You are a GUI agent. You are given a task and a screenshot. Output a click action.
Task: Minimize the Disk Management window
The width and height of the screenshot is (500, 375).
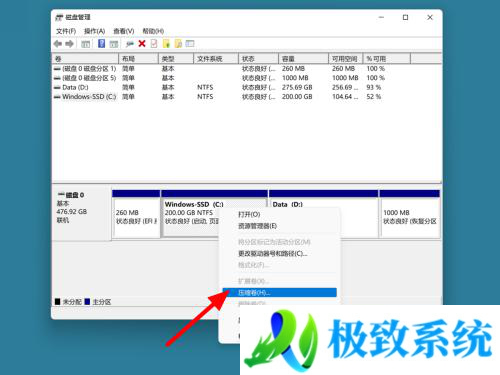click(x=381, y=17)
